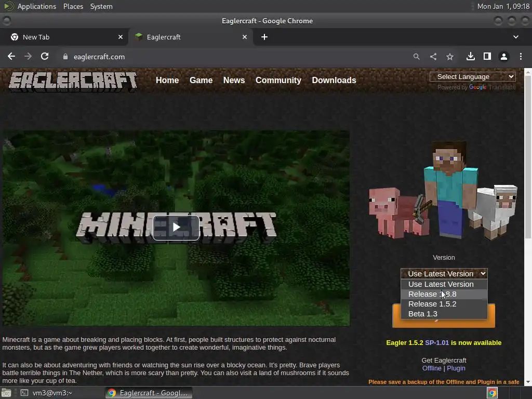Expand the tab search chevron
This screenshot has height=399, width=532.
click(x=516, y=37)
